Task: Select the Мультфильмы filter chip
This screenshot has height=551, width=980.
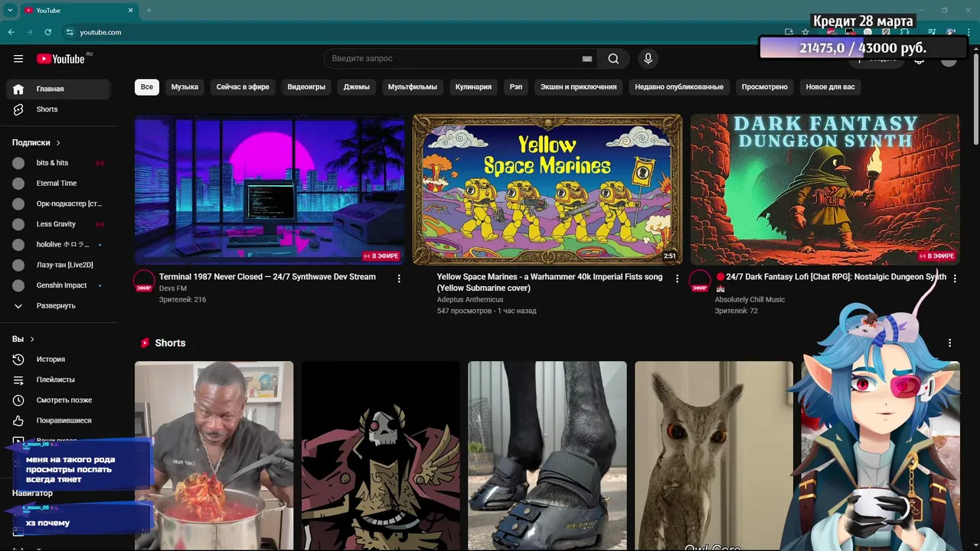Action: click(x=413, y=86)
